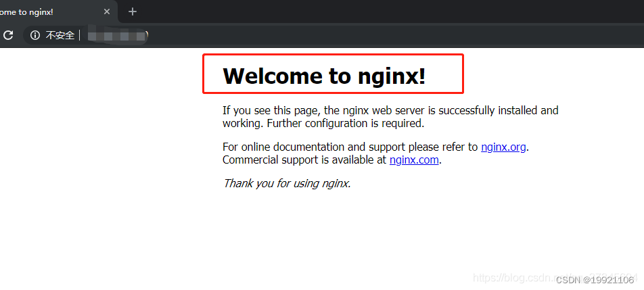Open the nginx.org link
The image size is (644, 290).
503,147
